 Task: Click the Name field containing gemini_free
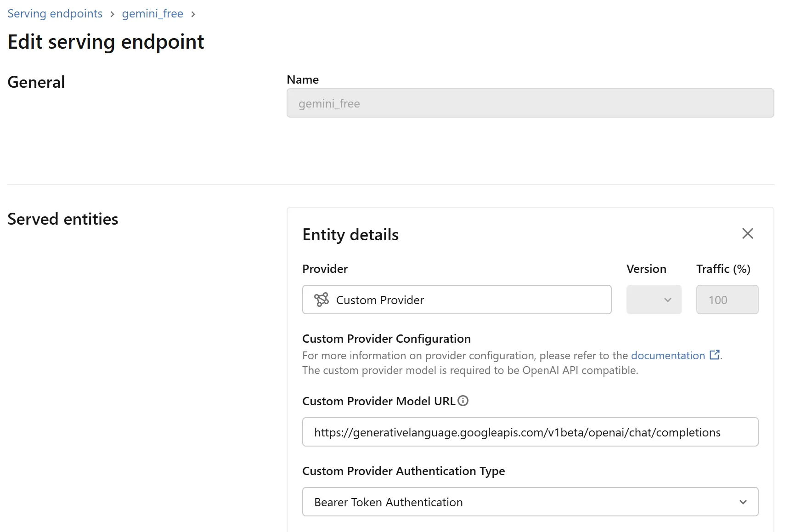click(530, 103)
